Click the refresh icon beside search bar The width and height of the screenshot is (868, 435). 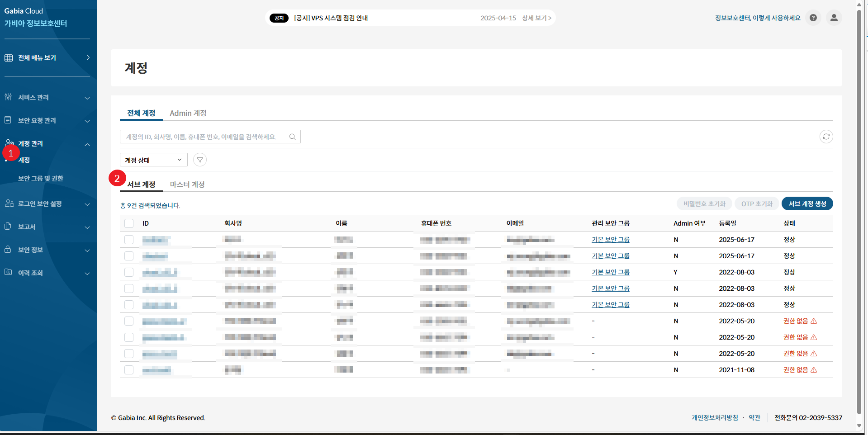(x=826, y=137)
